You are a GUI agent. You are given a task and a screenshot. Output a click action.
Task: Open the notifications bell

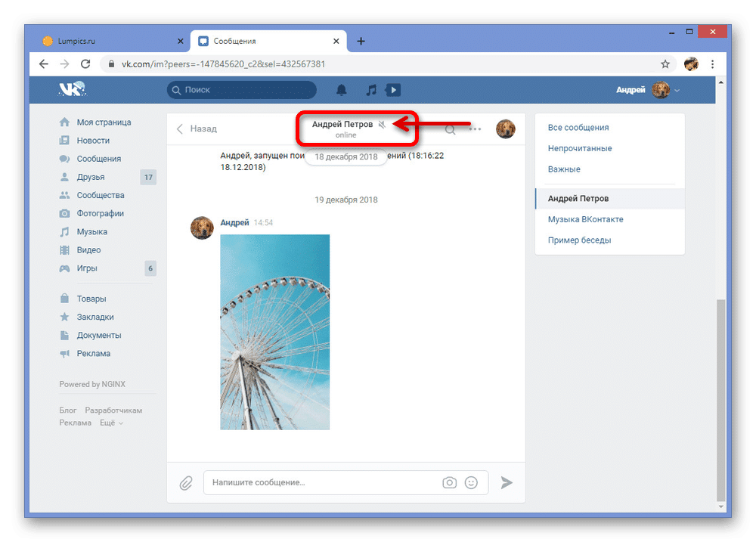[x=342, y=90]
